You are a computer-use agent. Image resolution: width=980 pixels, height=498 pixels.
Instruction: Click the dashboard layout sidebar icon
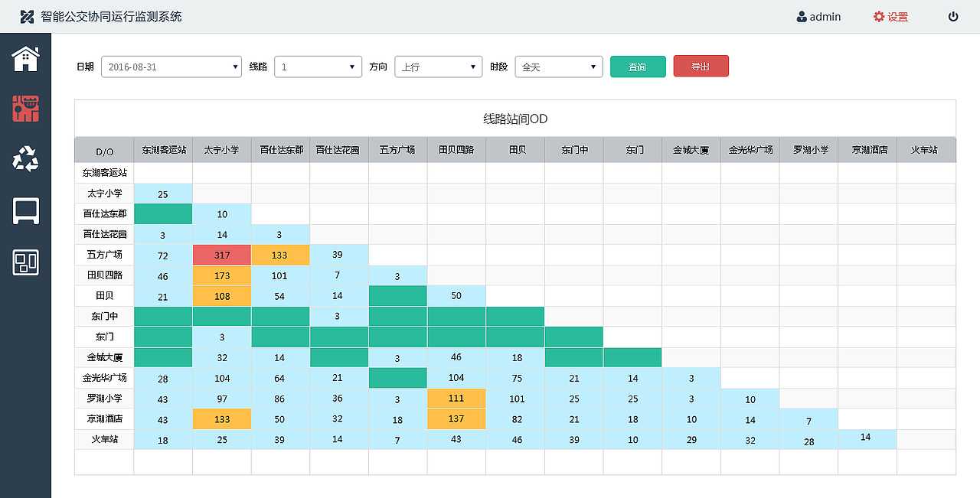tap(25, 262)
